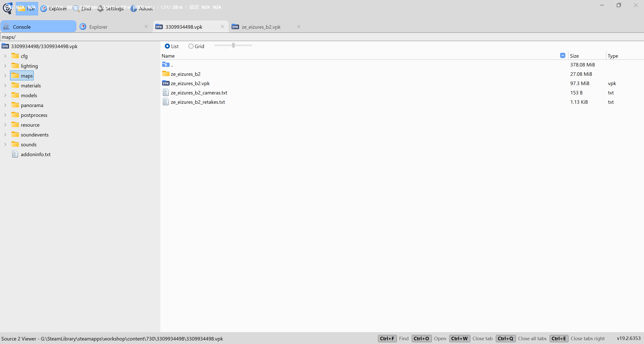Expand the cfg folder

coord(5,56)
